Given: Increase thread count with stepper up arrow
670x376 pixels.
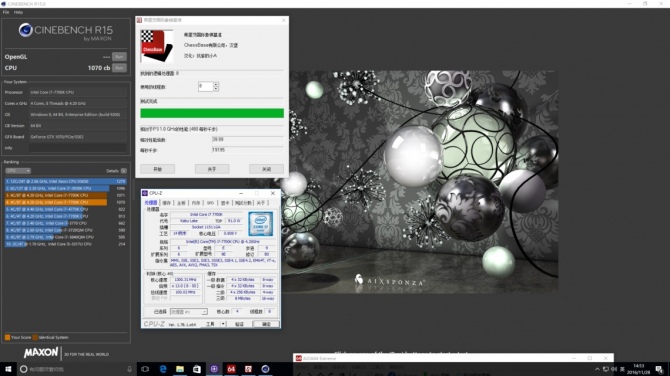Looking at the screenshot, I should [x=216, y=84].
